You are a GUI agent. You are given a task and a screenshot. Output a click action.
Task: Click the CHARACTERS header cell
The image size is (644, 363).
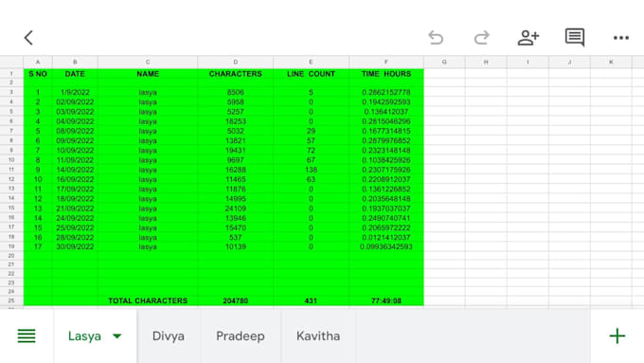(x=235, y=74)
